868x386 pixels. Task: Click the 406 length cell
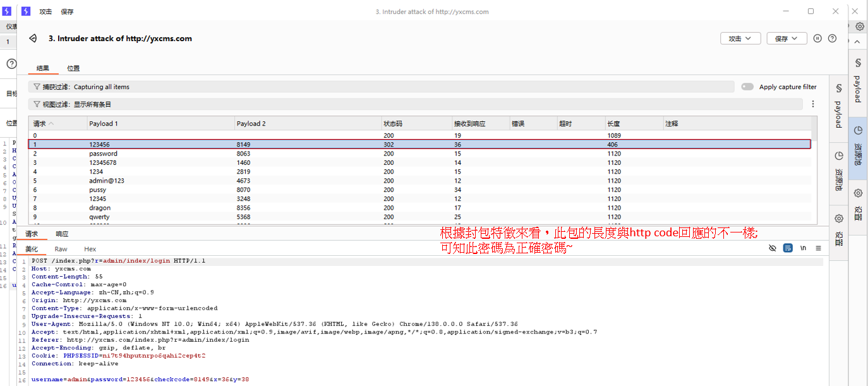[612, 145]
